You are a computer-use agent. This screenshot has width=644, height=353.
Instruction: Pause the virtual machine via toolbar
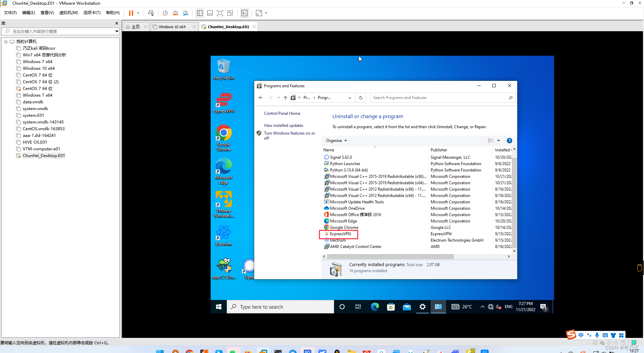pos(131,13)
